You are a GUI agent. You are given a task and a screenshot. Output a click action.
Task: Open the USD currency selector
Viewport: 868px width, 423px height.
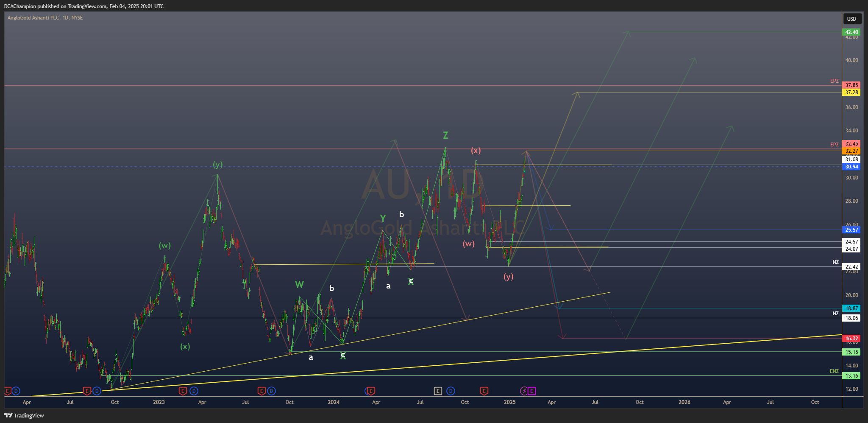point(851,19)
